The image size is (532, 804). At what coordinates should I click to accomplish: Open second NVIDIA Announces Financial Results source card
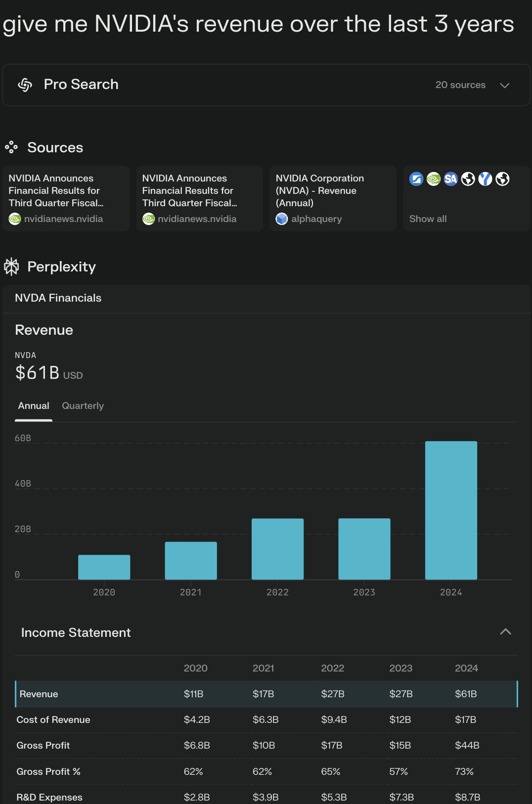pyautogui.click(x=199, y=198)
